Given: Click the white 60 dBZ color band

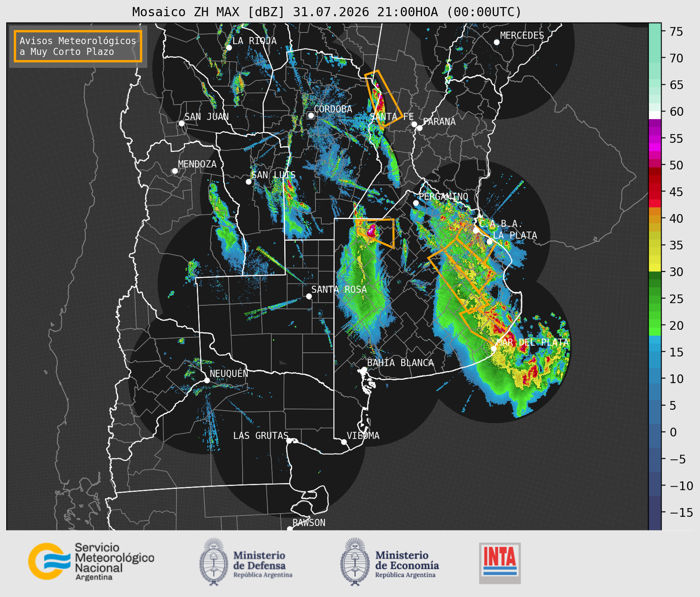Looking at the screenshot, I should [655, 115].
